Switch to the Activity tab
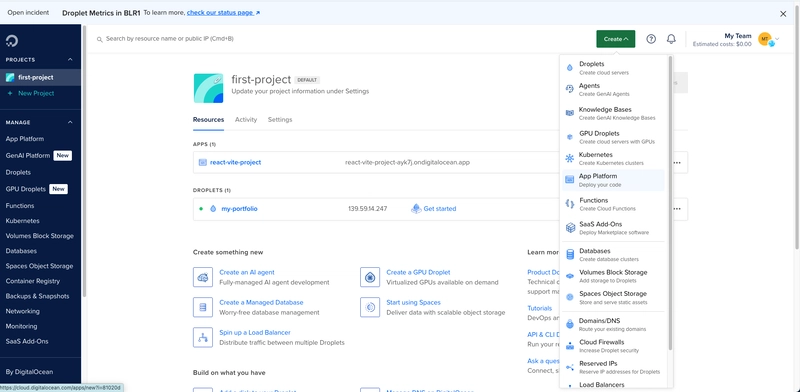 246,119
